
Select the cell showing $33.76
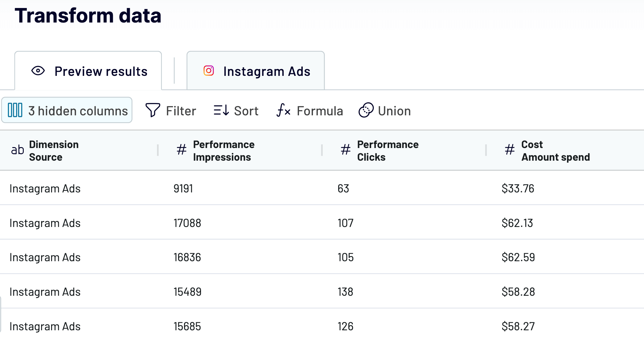pyautogui.click(x=518, y=188)
